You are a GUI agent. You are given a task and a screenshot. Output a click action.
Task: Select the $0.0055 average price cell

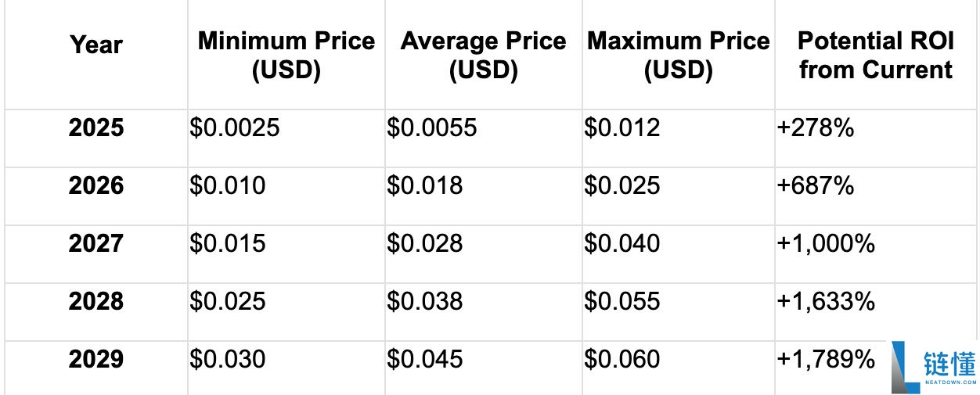pos(432,127)
